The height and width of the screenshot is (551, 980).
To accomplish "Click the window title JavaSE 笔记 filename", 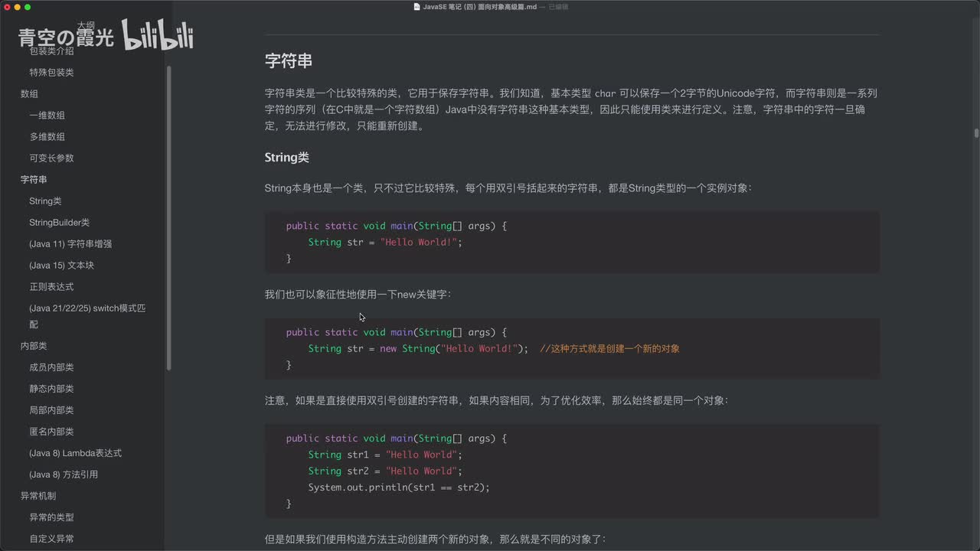I will tap(480, 6).
